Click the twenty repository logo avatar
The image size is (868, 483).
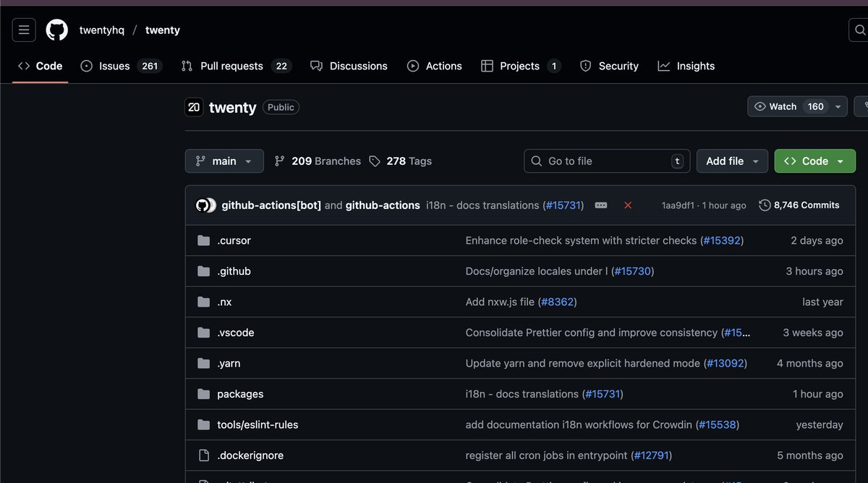[x=194, y=107]
